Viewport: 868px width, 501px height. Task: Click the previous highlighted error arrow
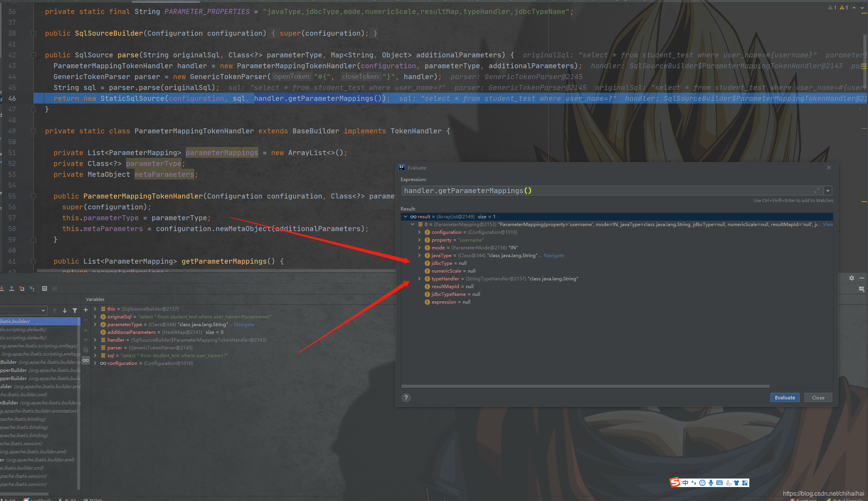[854, 7]
